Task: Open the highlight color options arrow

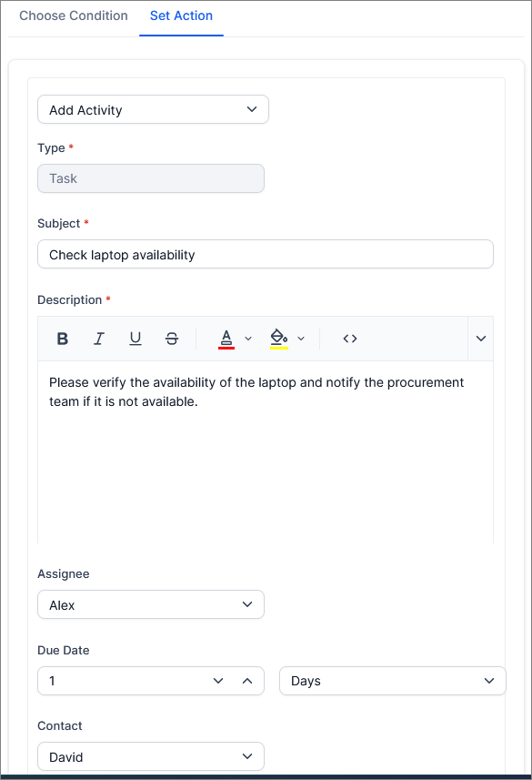Action: [301, 339]
